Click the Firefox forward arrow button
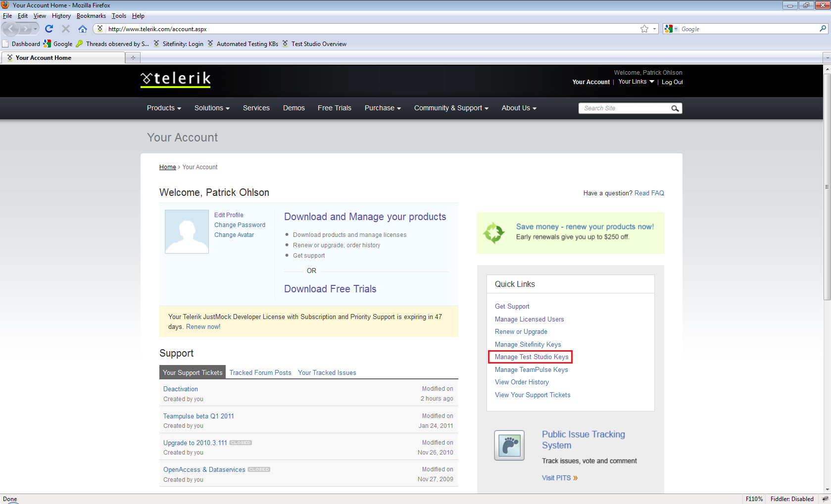This screenshot has height=504, width=831. coord(25,29)
